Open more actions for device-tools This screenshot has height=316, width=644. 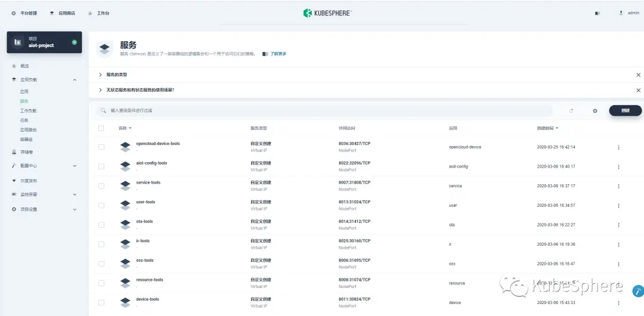pos(618,303)
